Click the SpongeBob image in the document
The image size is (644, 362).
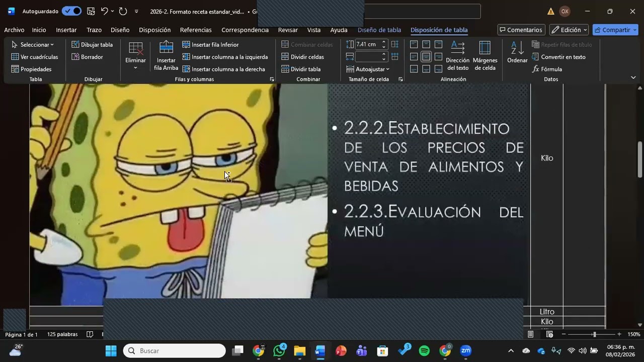tap(178, 191)
